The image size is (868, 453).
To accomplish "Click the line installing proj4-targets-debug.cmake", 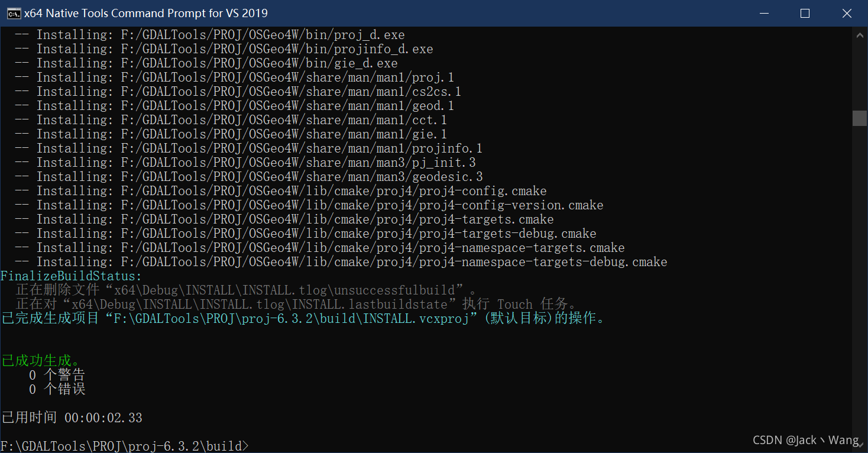I will point(306,234).
